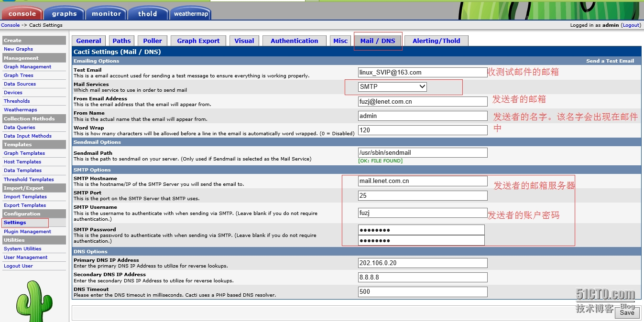Open User Management in sidebar

(x=26, y=257)
